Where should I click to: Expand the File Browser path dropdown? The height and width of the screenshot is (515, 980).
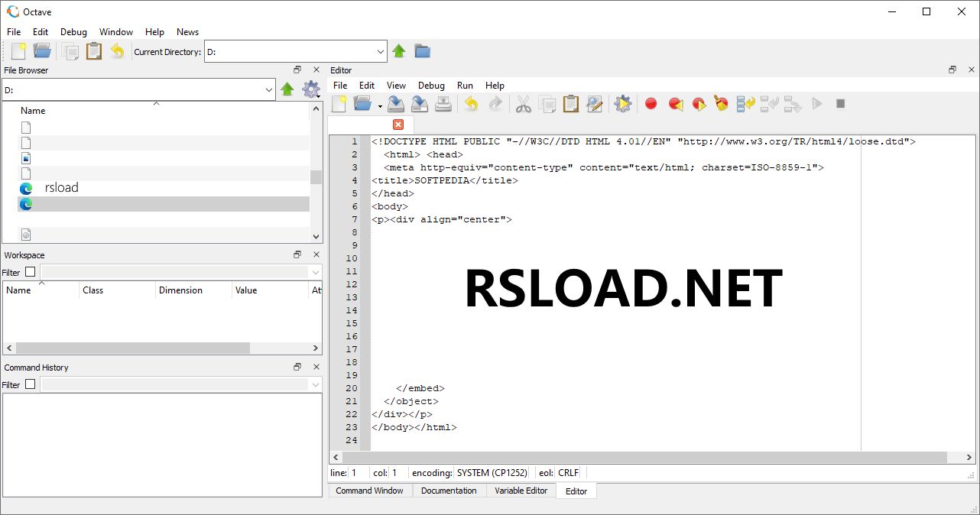click(269, 90)
